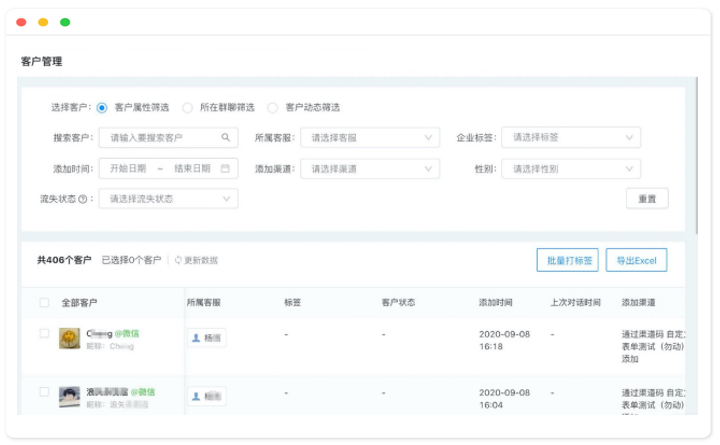Screen dimensions: 720x445
Task: Click the first customer's avatar thumbnail
Action: click(69, 338)
